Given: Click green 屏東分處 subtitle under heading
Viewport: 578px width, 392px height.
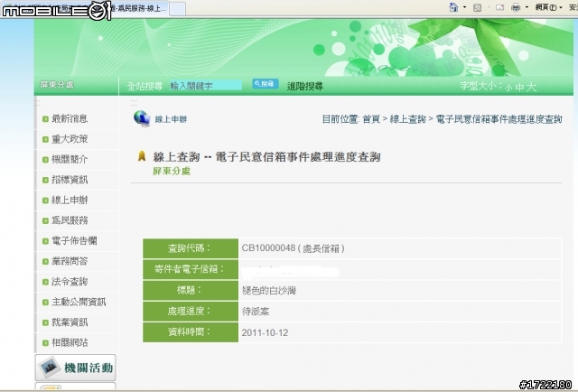Looking at the screenshot, I should point(172,171).
